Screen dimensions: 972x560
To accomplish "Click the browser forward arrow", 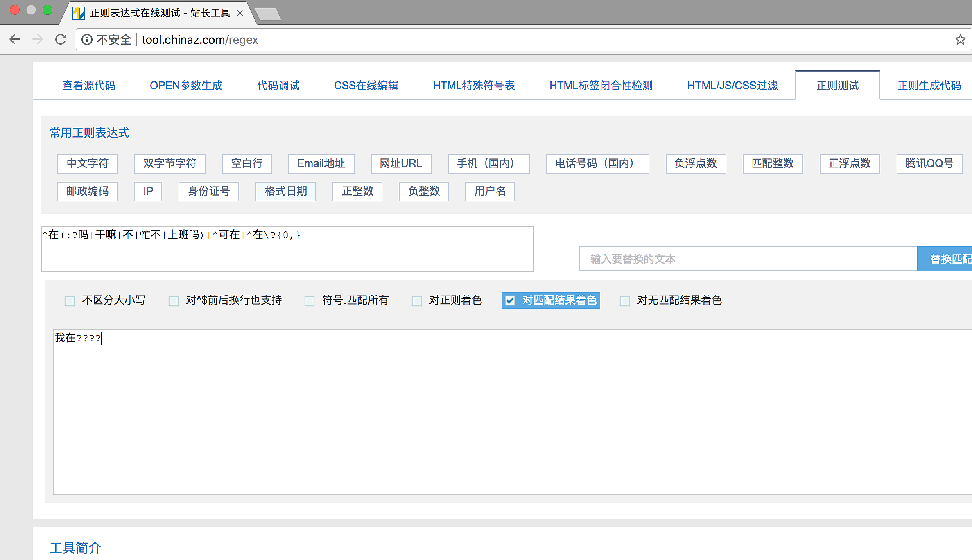I will pos(38,39).
